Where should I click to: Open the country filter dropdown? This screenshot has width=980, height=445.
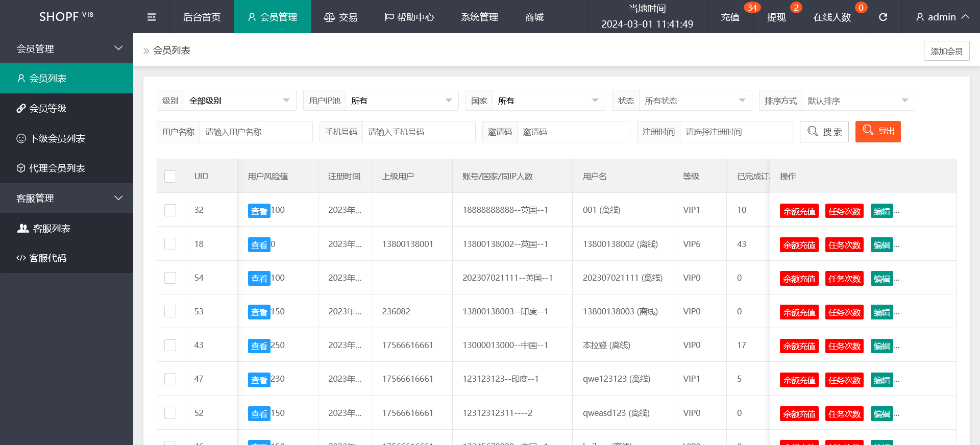[x=548, y=101]
